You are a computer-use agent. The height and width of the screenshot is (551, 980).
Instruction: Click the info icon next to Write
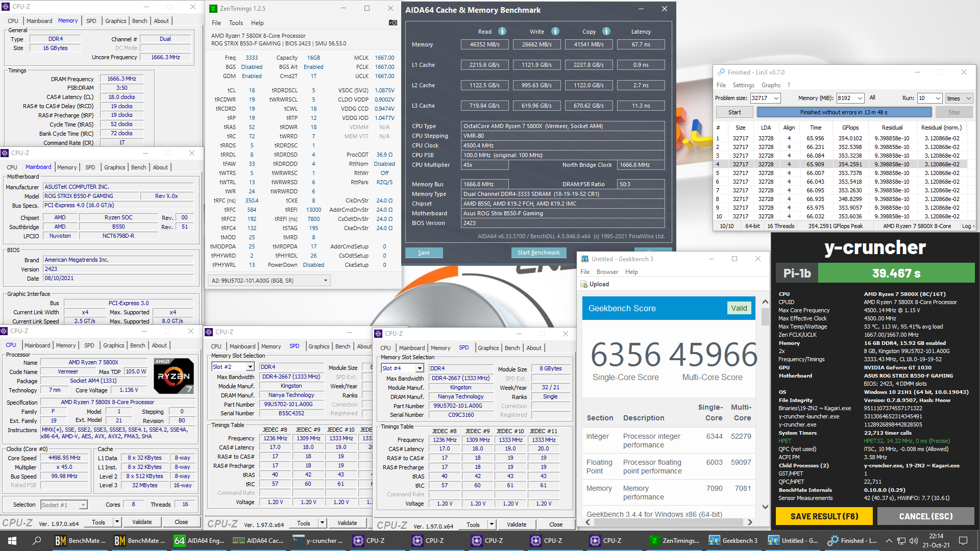(555, 31)
